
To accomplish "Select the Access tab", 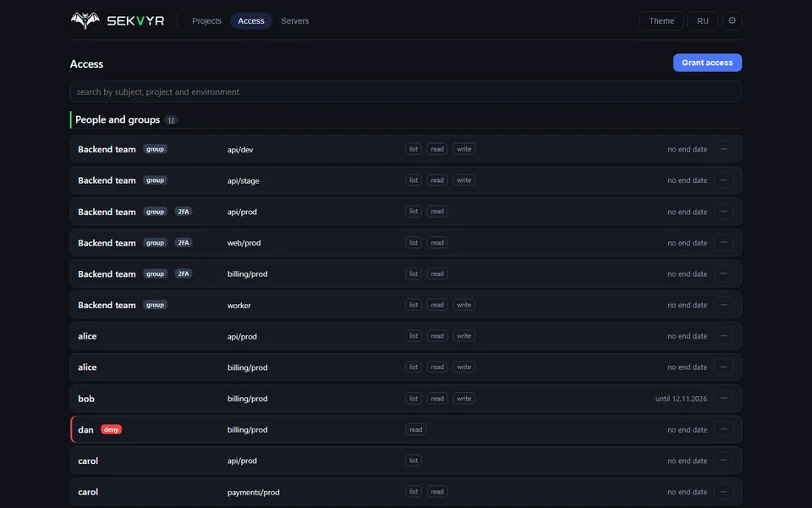I will tap(251, 20).
